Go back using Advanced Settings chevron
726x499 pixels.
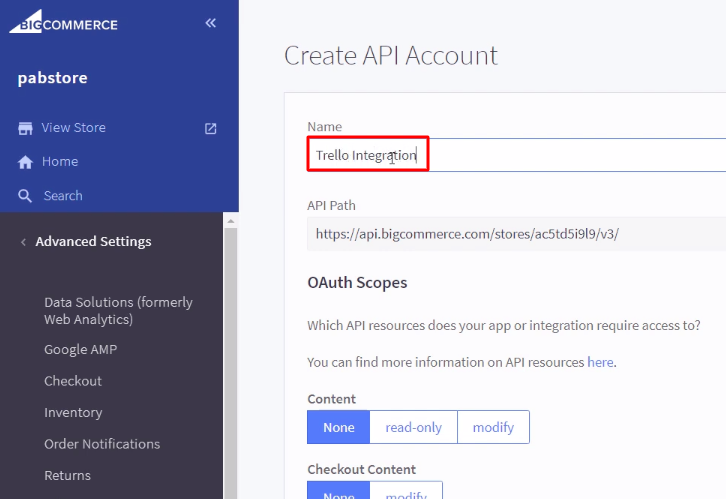[x=23, y=242]
